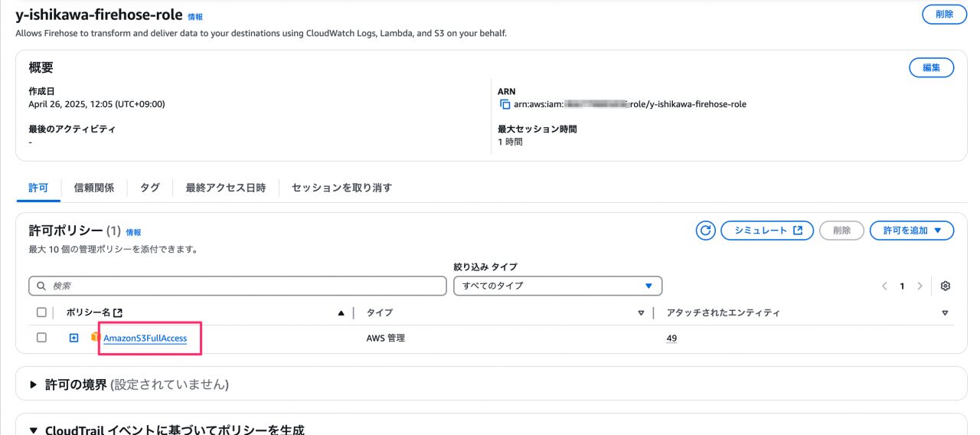Open the 許可を追加 dropdown button
The width and height of the screenshot is (980, 435).
tap(912, 231)
